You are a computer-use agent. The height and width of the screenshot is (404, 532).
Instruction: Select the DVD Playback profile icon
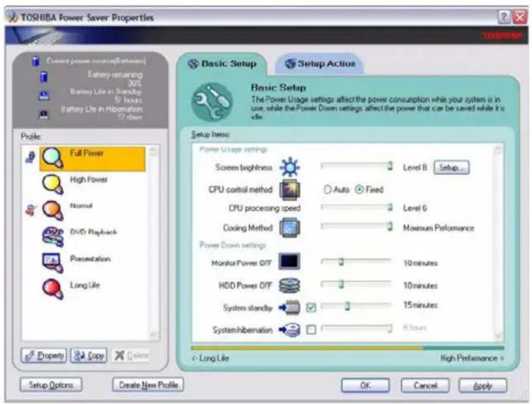53,236
